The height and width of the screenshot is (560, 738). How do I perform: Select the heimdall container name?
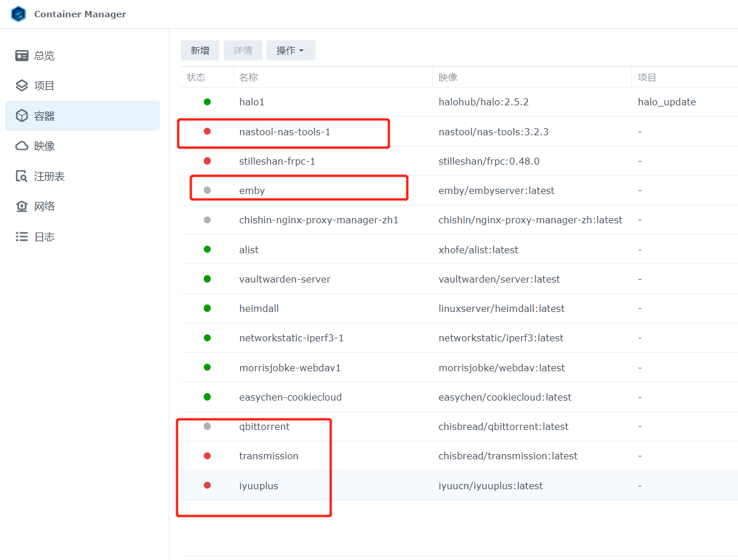259,308
